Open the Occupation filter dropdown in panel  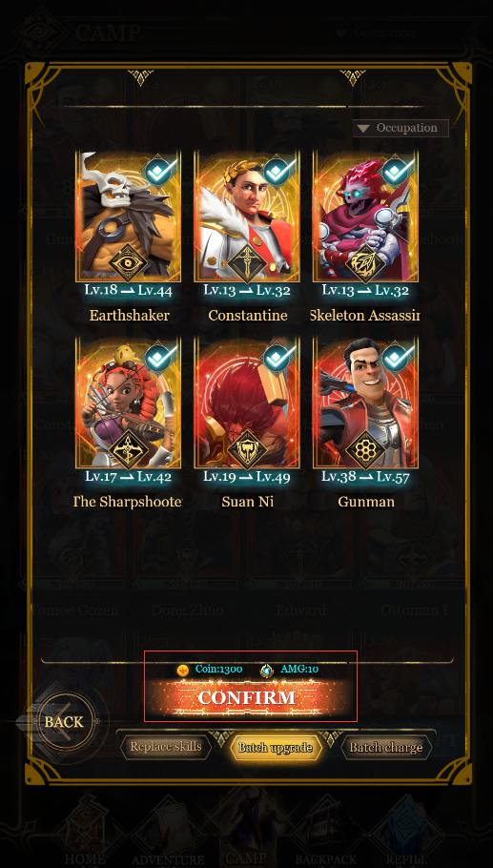click(401, 128)
